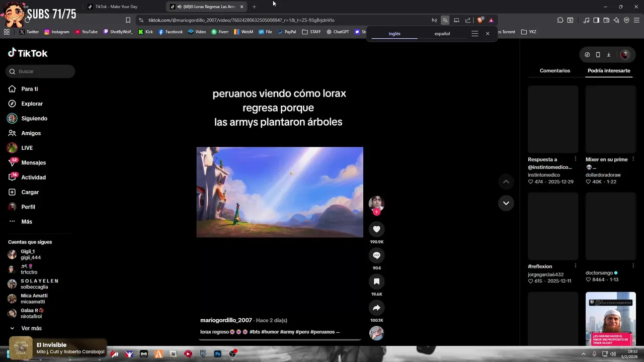Go to the previous video with up chevron
This screenshot has width=644, height=362.
506,182
